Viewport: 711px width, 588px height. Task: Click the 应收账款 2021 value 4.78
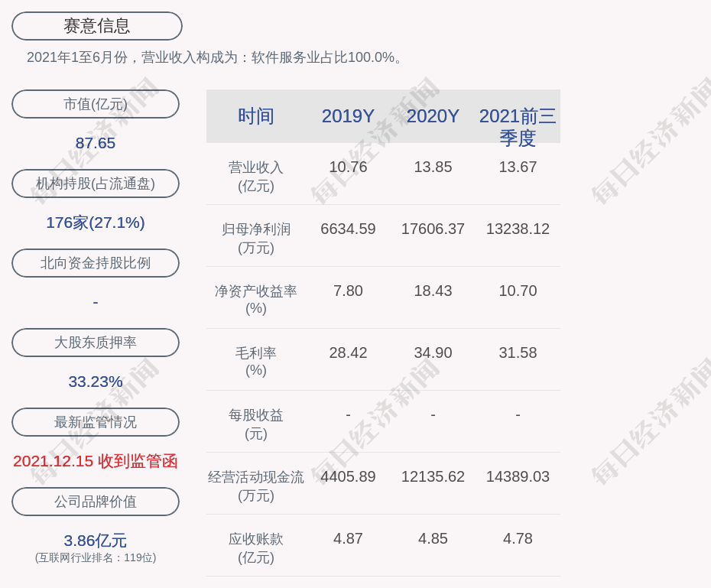click(518, 538)
